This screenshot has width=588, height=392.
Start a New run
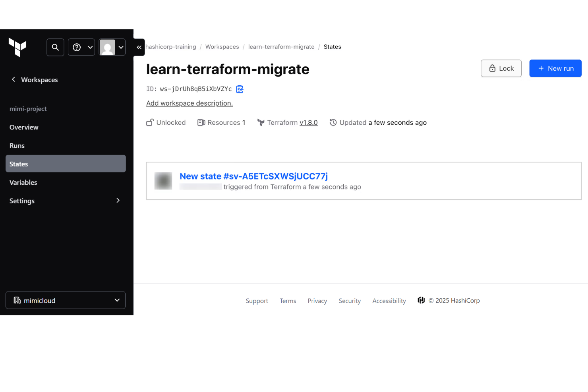555,68
